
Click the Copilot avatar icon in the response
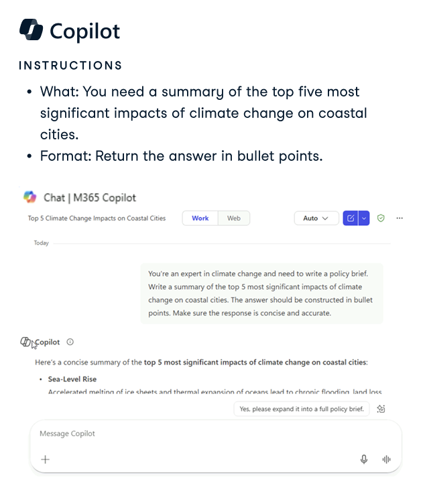click(x=26, y=342)
